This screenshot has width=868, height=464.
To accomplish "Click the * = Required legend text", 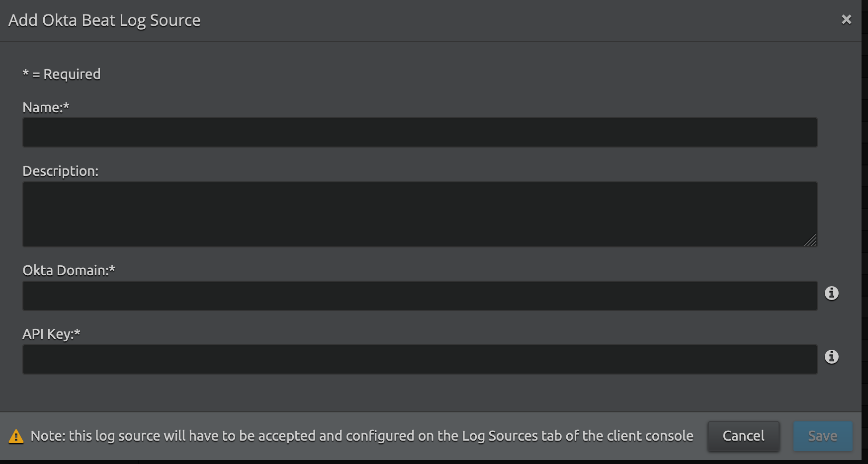I will (62, 74).
